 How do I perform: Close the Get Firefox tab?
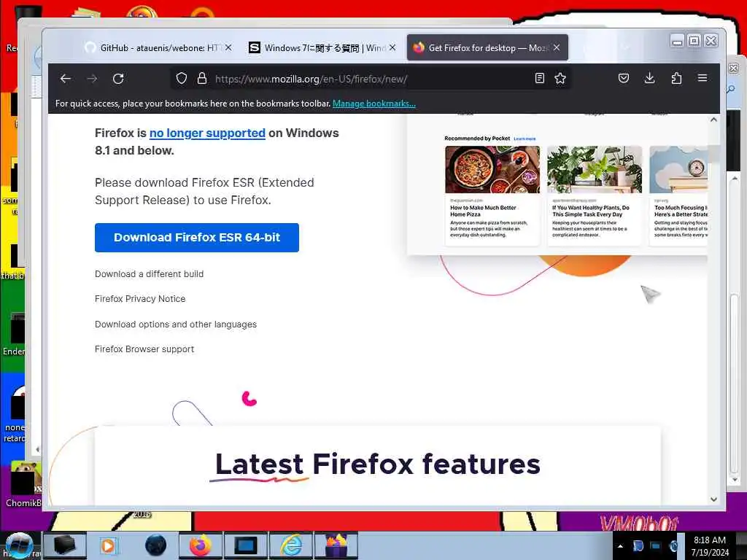pos(557,47)
